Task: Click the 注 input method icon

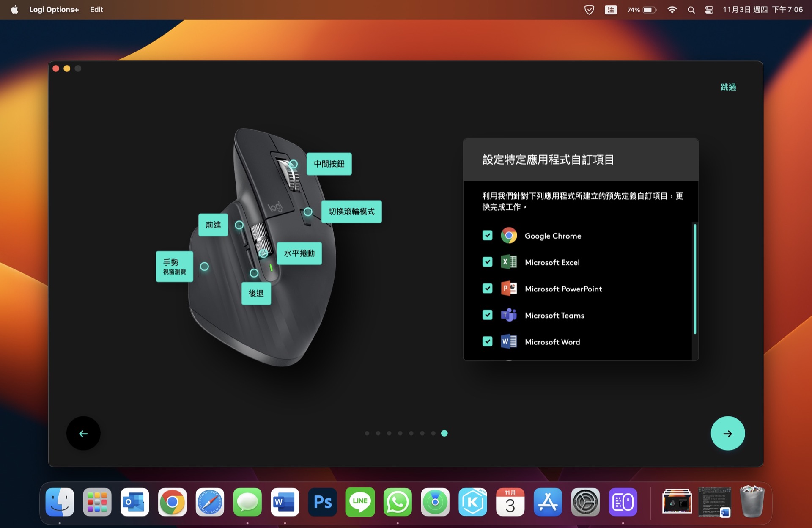Action: (611, 10)
